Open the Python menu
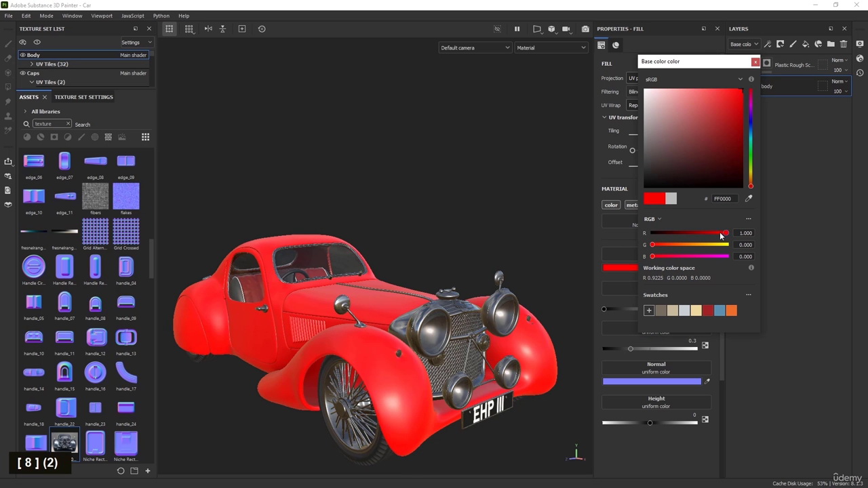 [x=161, y=16]
